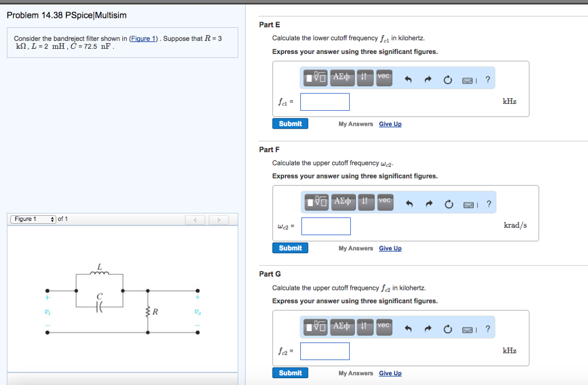
Task: Open the ΑΣφ symbols palette in Part G
Action: pos(342,327)
